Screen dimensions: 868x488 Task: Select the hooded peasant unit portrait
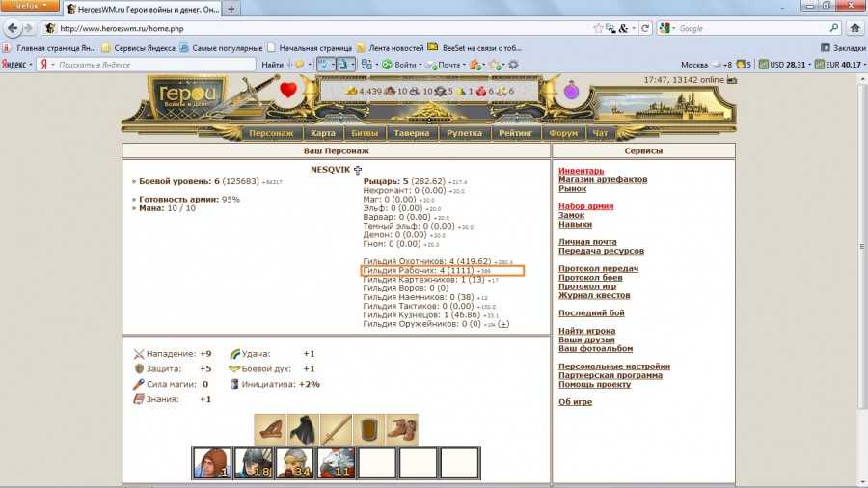click(211, 463)
